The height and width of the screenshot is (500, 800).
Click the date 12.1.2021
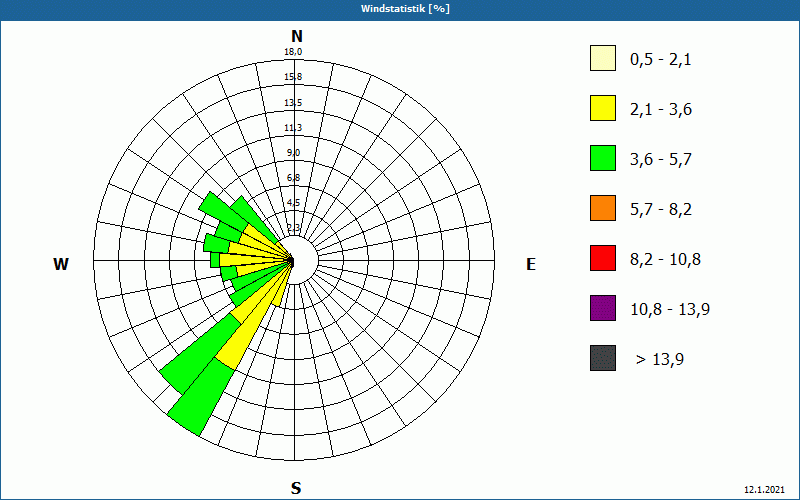tap(764, 490)
